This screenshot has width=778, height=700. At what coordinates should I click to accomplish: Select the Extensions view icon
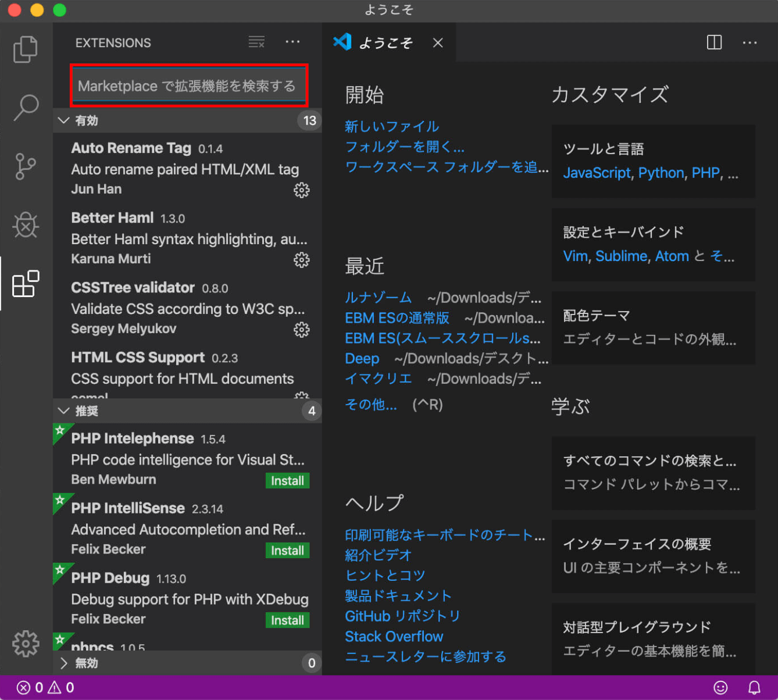point(26,284)
